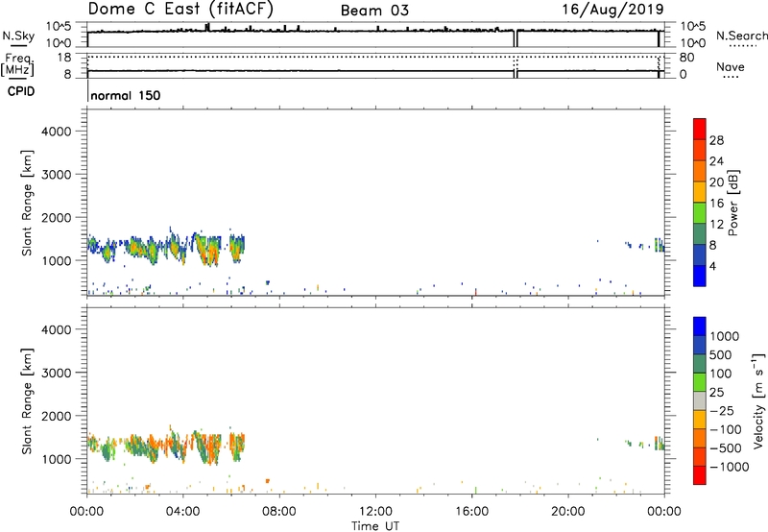Click '3000' on the velocity panel axis
The height and width of the screenshot is (532, 768).
pos(56,373)
